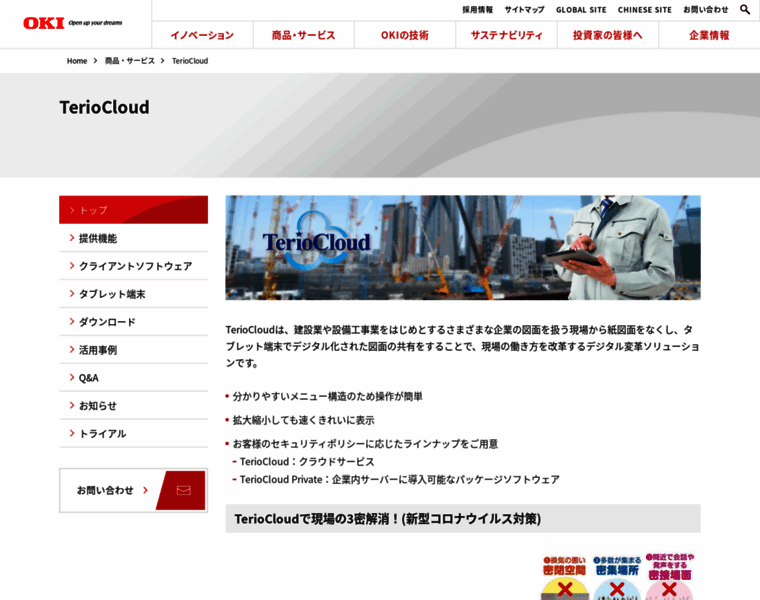
Task: Click the GLOBAL SITE link
Action: click(x=581, y=10)
